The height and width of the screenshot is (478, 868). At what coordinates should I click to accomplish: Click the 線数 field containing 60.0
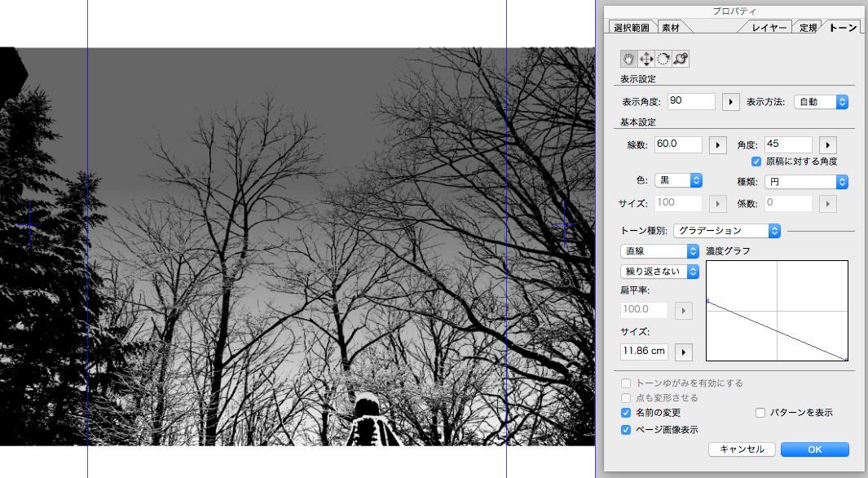tap(678, 144)
